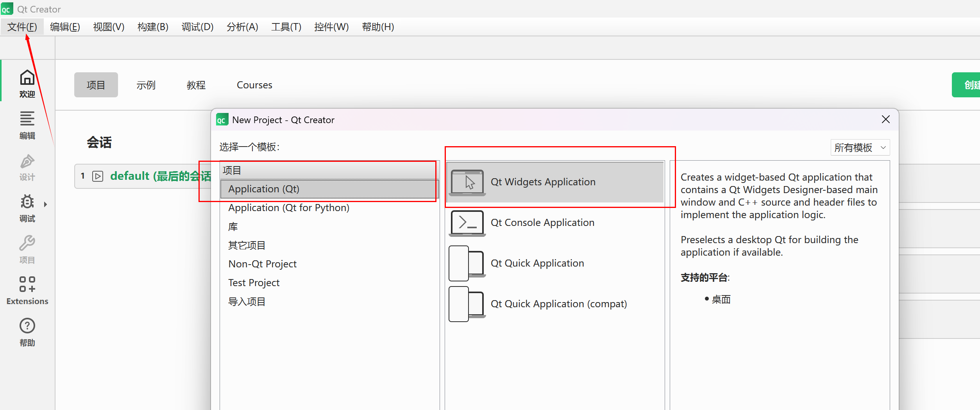This screenshot has width=980, height=410.
Task: Switch to the 教程 tab
Action: pyautogui.click(x=196, y=85)
